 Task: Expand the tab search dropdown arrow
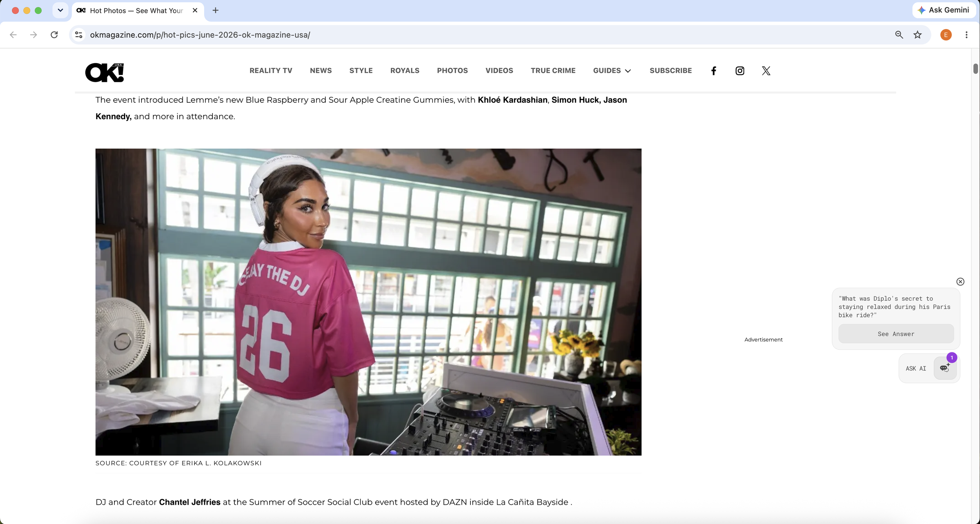60,10
